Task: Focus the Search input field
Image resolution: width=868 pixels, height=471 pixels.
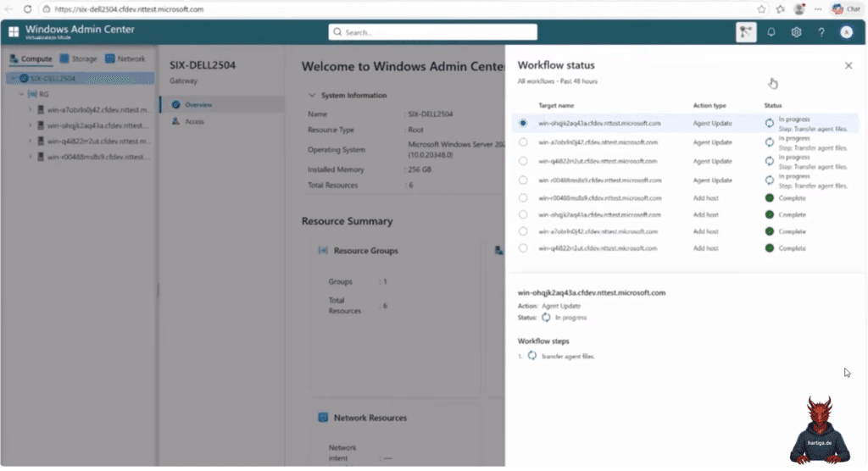Action: (433, 32)
